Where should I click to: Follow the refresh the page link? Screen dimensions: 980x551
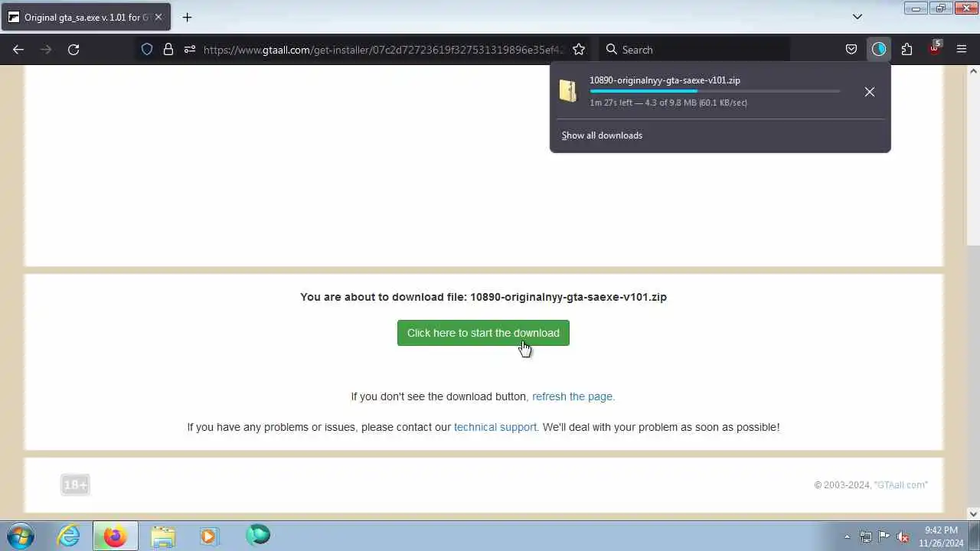pos(573,396)
